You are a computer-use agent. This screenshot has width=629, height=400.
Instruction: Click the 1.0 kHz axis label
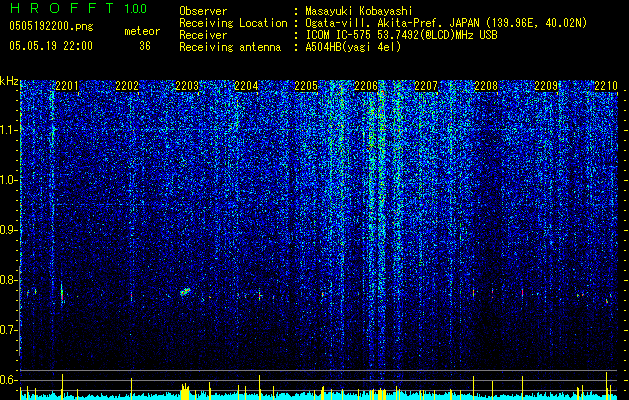(x=9, y=180)
